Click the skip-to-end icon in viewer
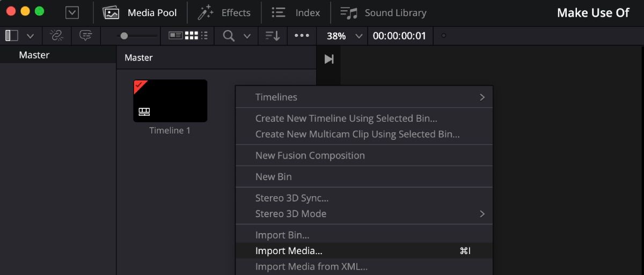This screenshot has height=275, width=644. pyautogui.click(x=329, y=59)
